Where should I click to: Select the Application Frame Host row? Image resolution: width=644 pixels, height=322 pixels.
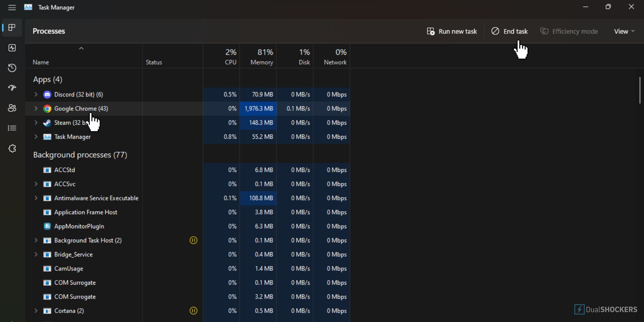click(188, 212)
